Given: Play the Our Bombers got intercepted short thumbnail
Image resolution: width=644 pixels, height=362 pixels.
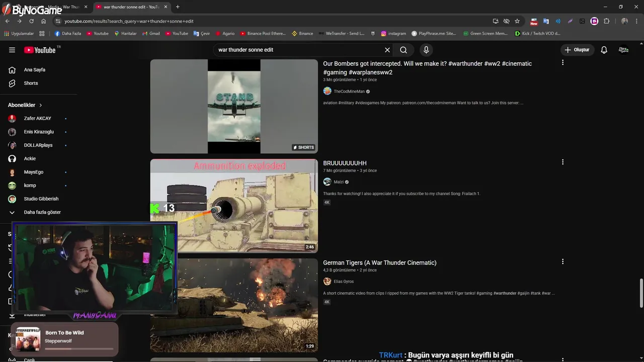Looking at the screenshot, I should click(234, 106).
